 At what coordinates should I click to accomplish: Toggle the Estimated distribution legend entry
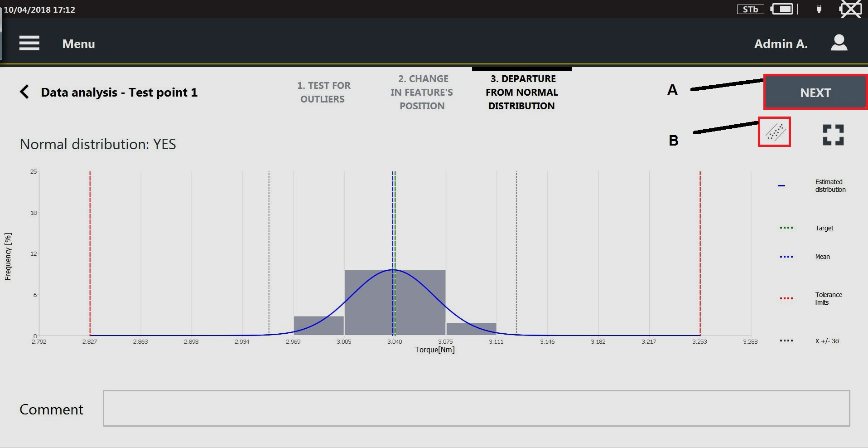coord(830,185)
